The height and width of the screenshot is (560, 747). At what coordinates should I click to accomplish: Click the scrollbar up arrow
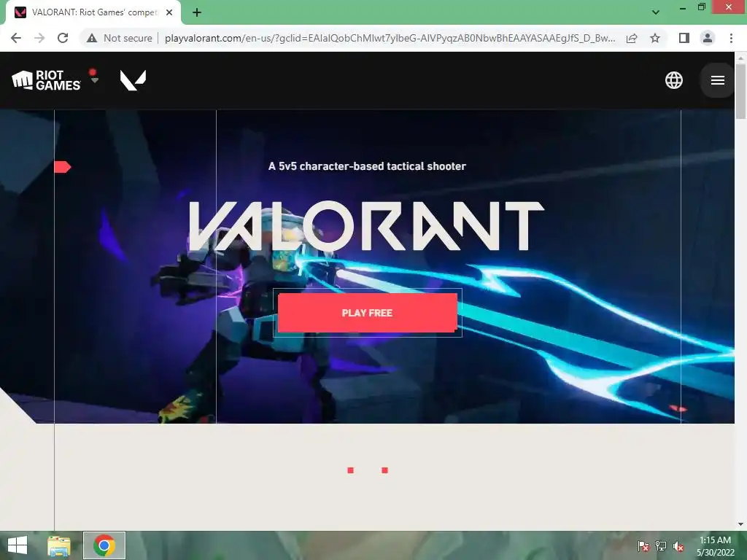pos(740,58)
